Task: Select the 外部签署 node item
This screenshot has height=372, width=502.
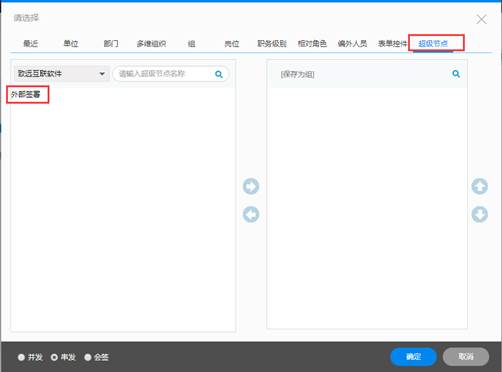Action: pos(26,94)
